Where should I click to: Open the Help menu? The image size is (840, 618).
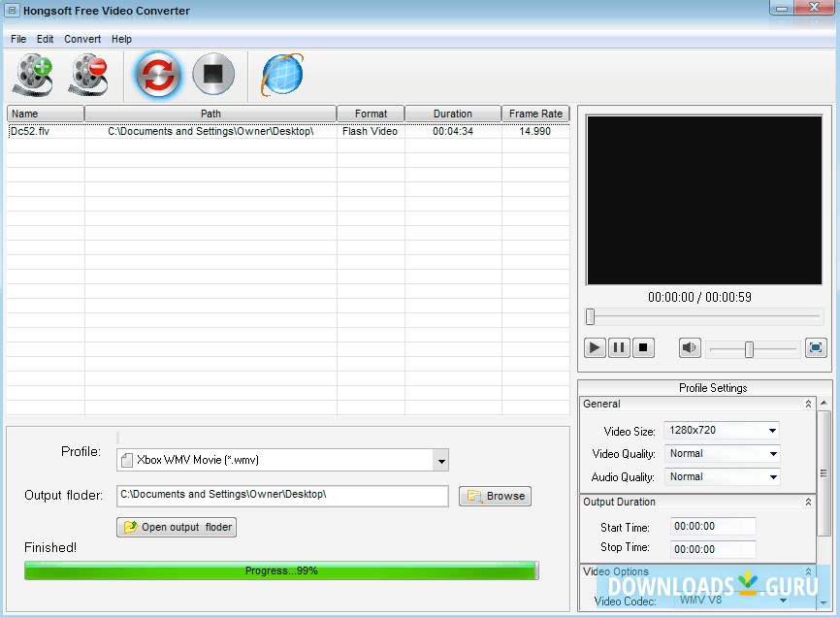[121, 40]
